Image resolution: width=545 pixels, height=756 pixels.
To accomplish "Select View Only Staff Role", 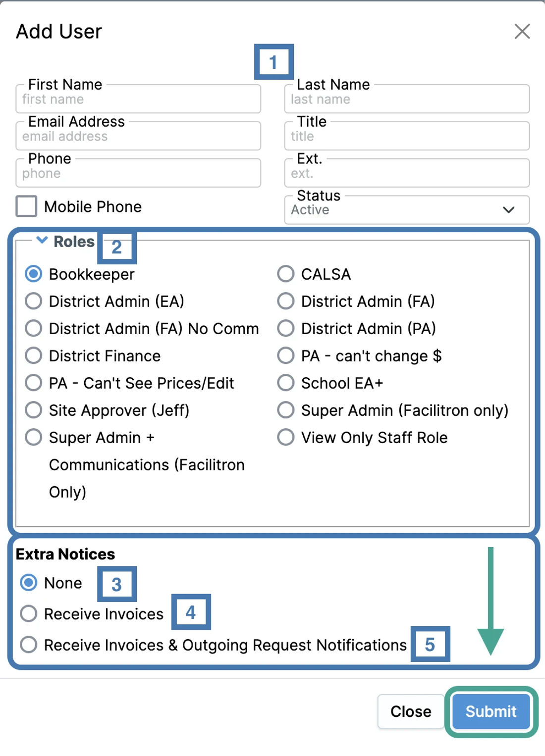I will pyautogui.click(x=286, y=437).
